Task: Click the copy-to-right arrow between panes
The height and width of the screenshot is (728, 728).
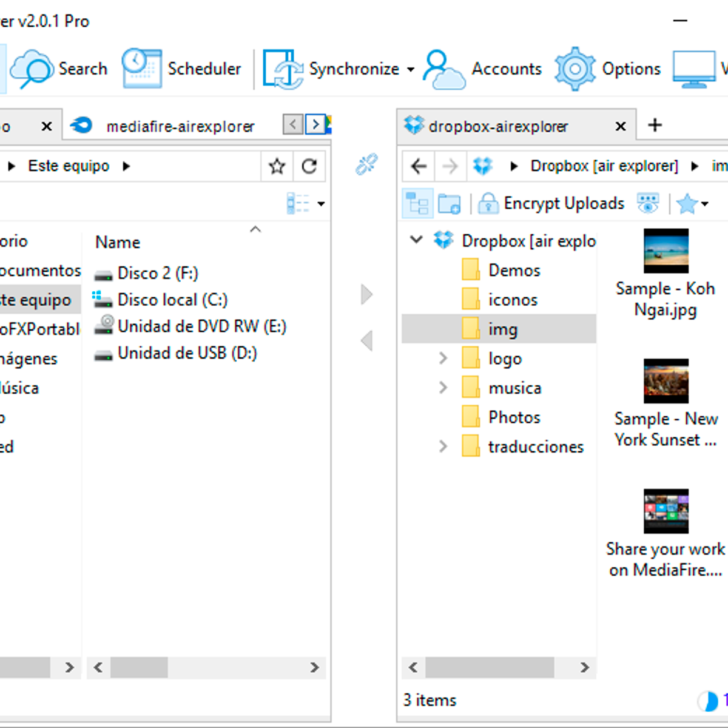Action: (x=366, y=295)
